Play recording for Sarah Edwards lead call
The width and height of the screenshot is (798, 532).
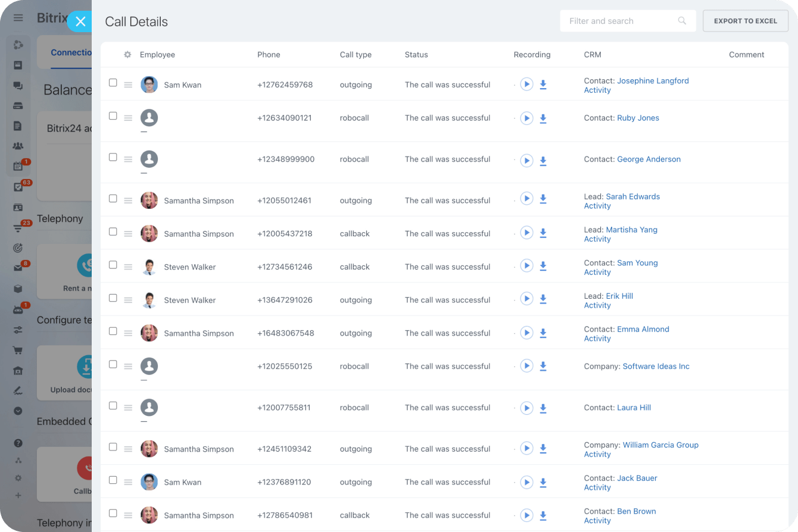click(x=526, y=199)
